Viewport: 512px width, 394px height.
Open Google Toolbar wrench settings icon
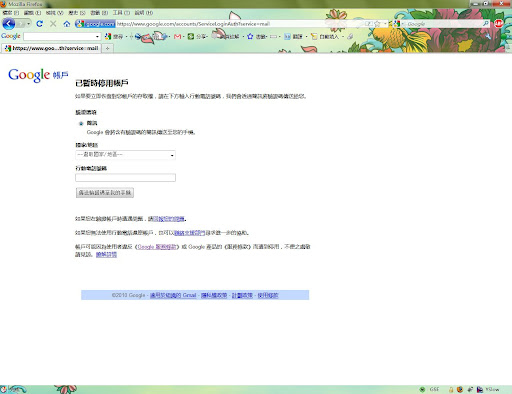(x=488, y=35)
